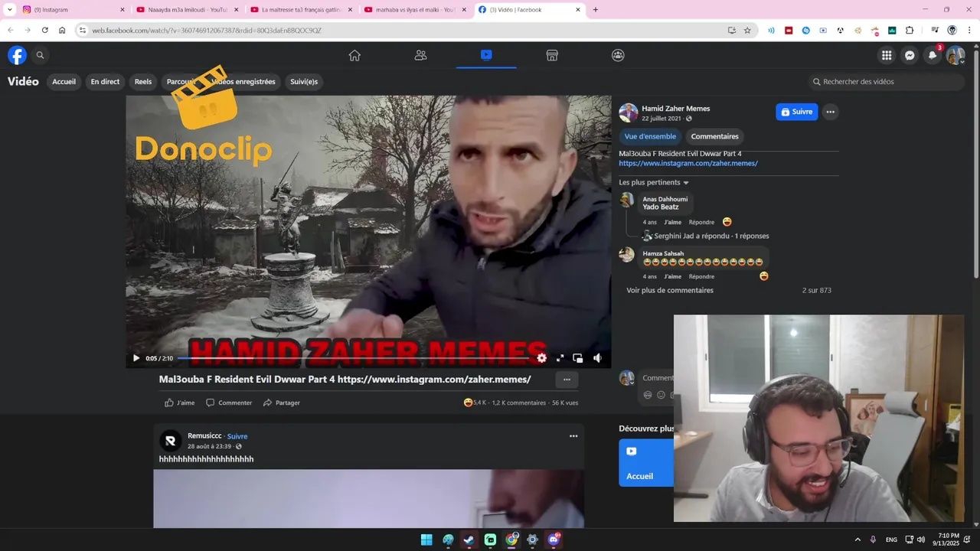The image size is (980, 551).
Task: Mute the video volume icon
Action: 597,357
